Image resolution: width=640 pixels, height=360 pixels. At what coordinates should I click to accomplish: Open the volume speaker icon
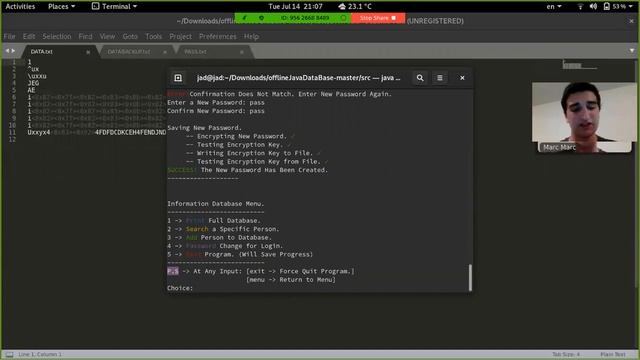pyautogui.click(x=593, y=7)
